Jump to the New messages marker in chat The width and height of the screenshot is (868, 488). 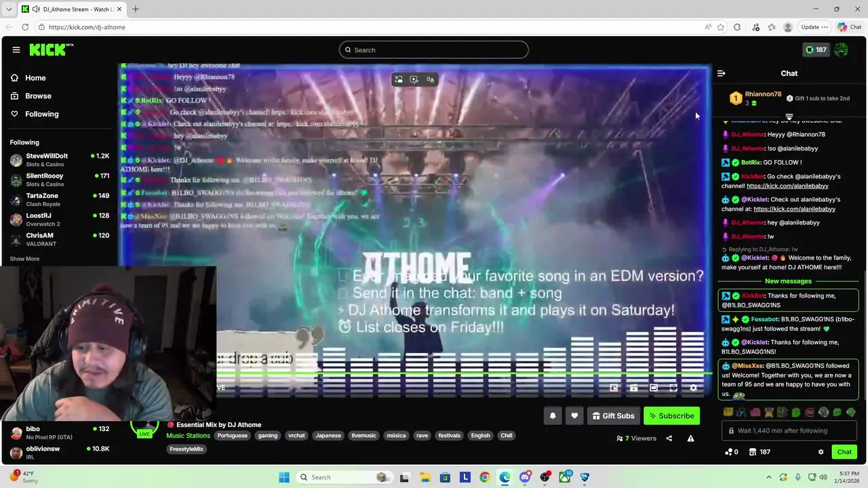tap(788, 281)
